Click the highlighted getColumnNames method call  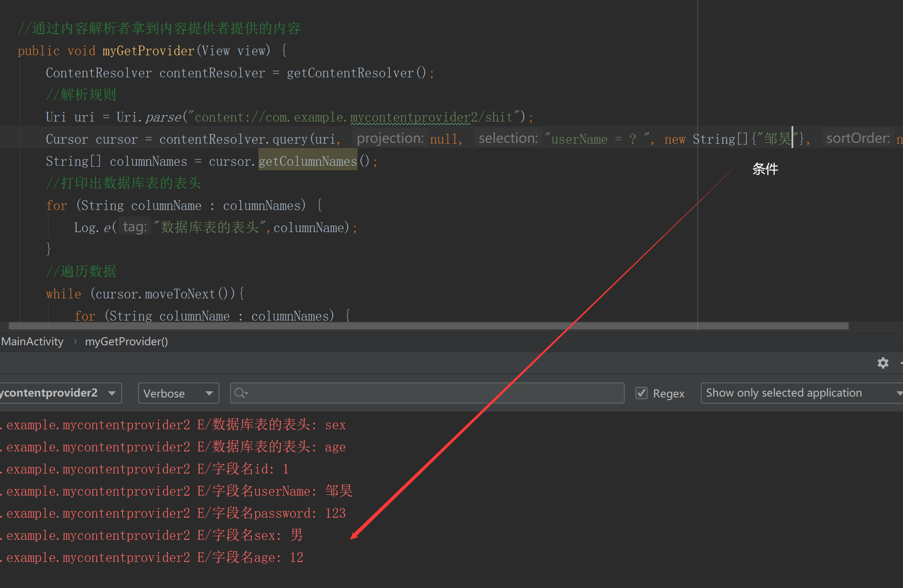point(307,161)
